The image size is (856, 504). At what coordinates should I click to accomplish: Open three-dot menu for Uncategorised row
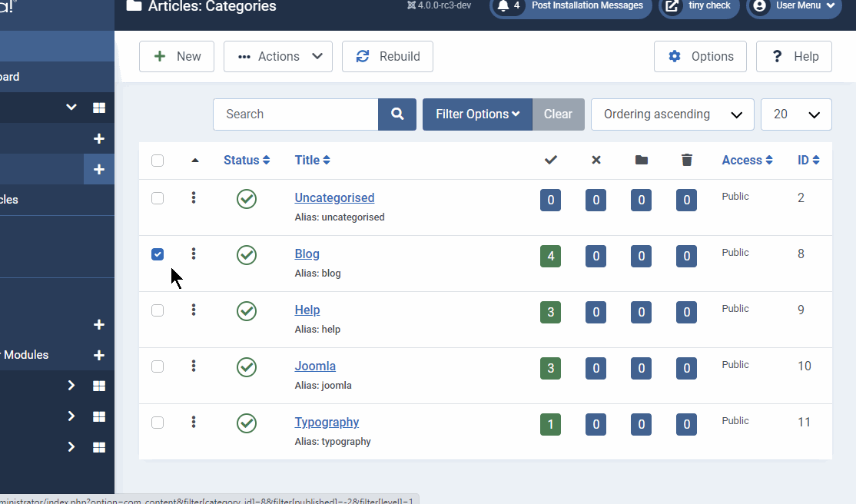tap(194, 197)
